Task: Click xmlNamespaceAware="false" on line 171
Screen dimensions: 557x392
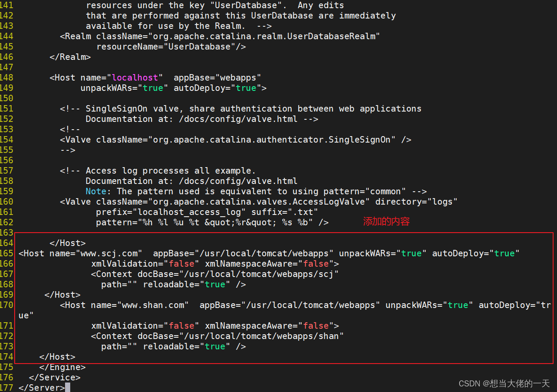Action: [269, 326]
